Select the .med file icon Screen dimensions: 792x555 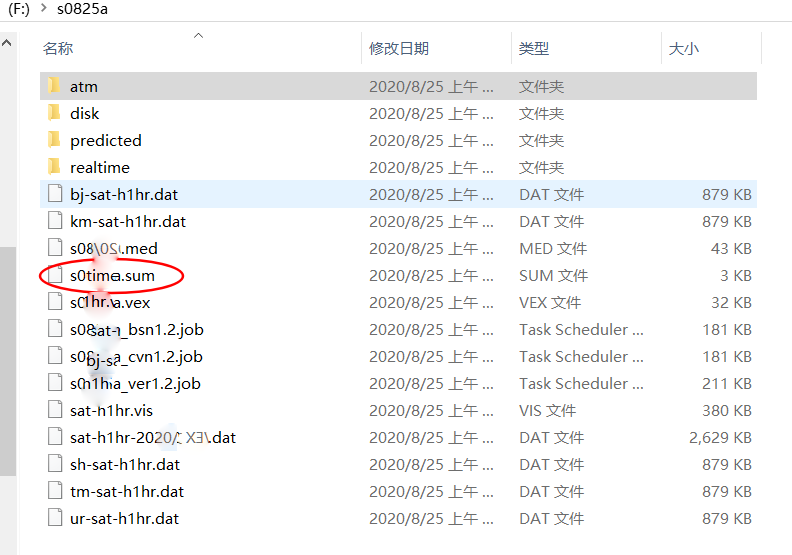pos(55,248)
